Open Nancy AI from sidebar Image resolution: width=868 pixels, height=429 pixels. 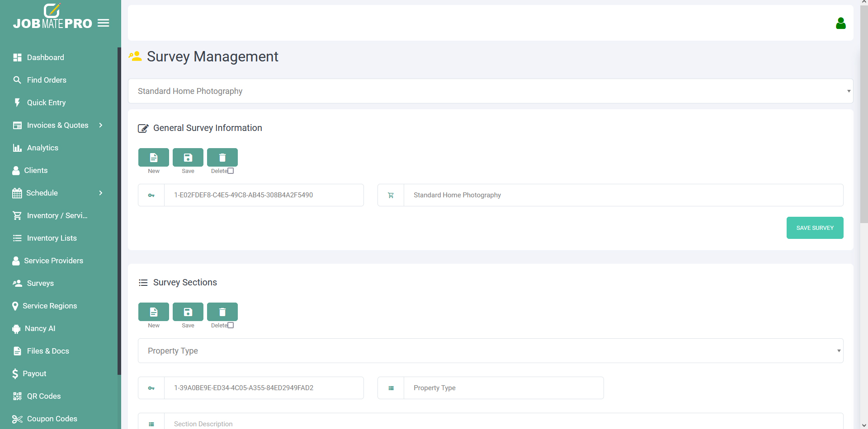(x=40, y=328)
